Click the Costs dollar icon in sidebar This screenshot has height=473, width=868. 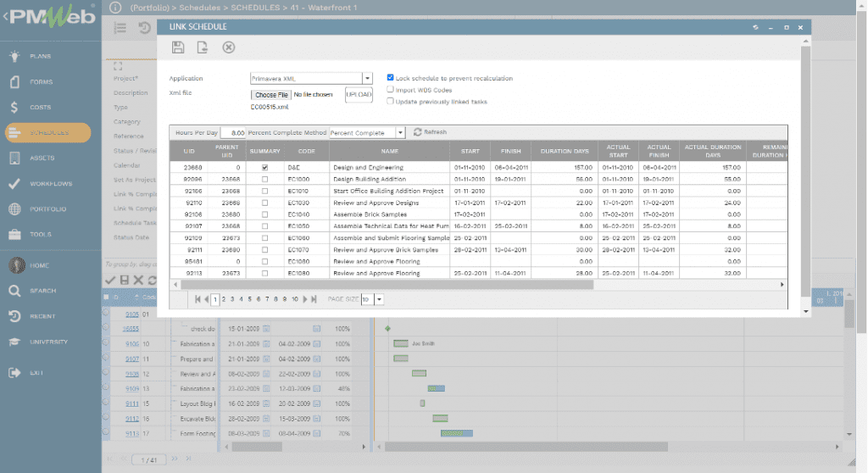pos(14,107)
